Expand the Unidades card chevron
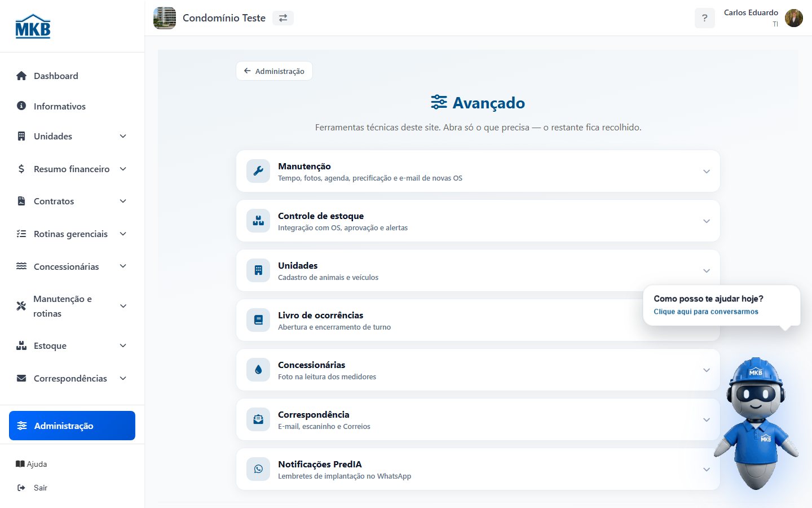Image resolution: width=812 pixels, height=508 pixels. [x=707, y=271]
